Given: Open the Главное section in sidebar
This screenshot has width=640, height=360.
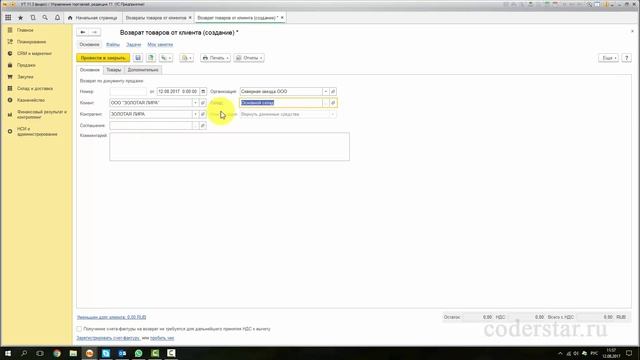Looking at the screenshot, I should [25, 30].
